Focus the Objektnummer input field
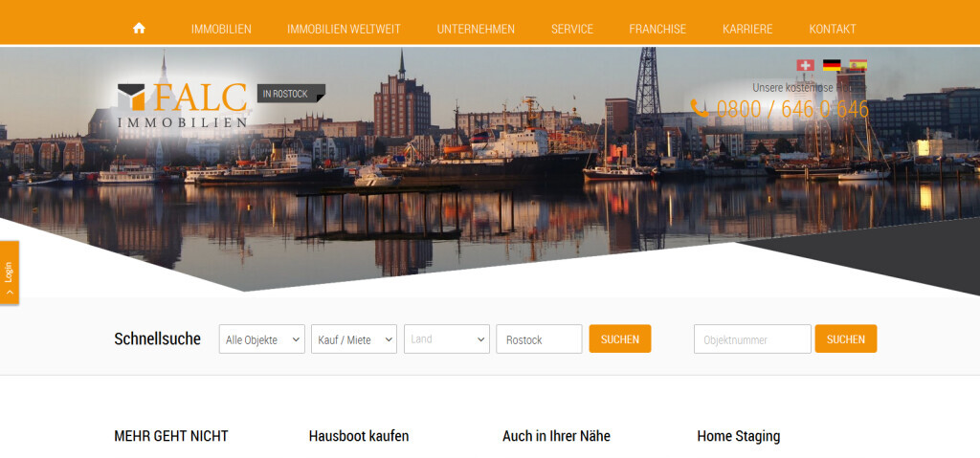The height and width of the screenshot is (458, 980). (751, 339)
